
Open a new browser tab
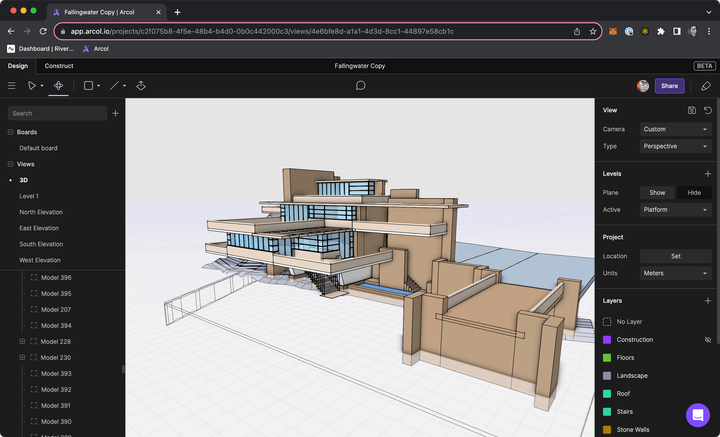point(177,12)
